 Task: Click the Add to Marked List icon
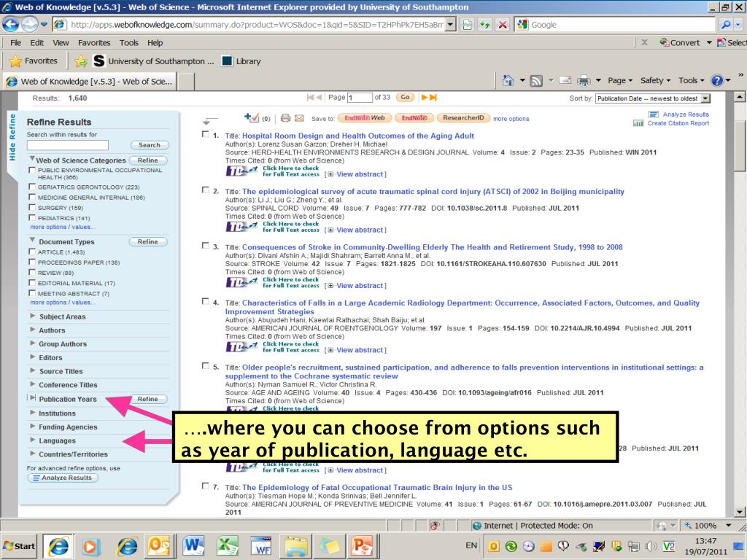click(x=252, y=117)
